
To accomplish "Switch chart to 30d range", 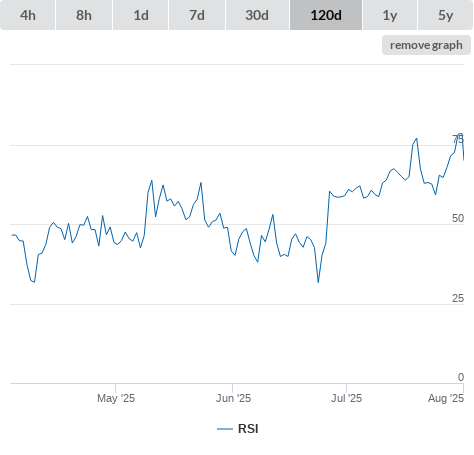I will click(x=257, y=15).
